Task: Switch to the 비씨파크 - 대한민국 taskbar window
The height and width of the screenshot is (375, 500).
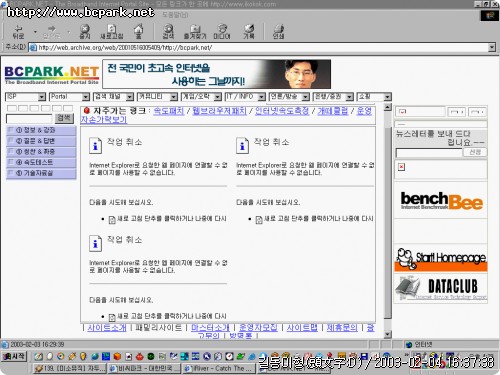Action: [x=145, y=368]
